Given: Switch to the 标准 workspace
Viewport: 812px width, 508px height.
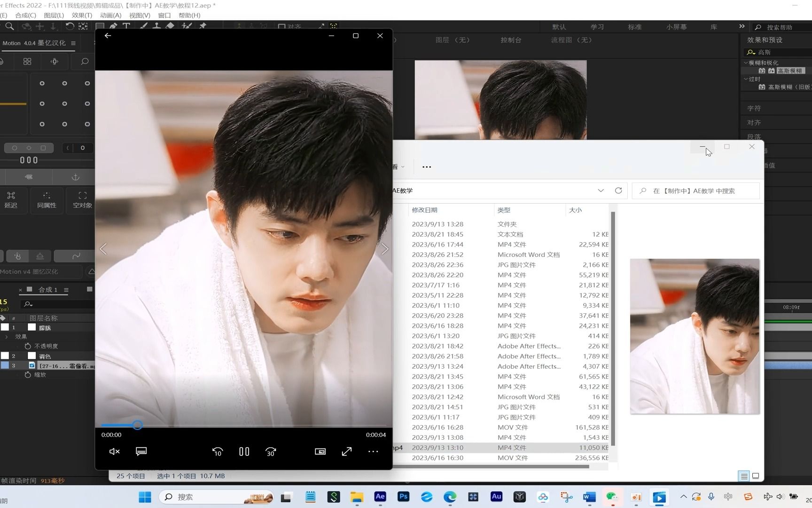Looking at the screenshot, I should point(634,27).
